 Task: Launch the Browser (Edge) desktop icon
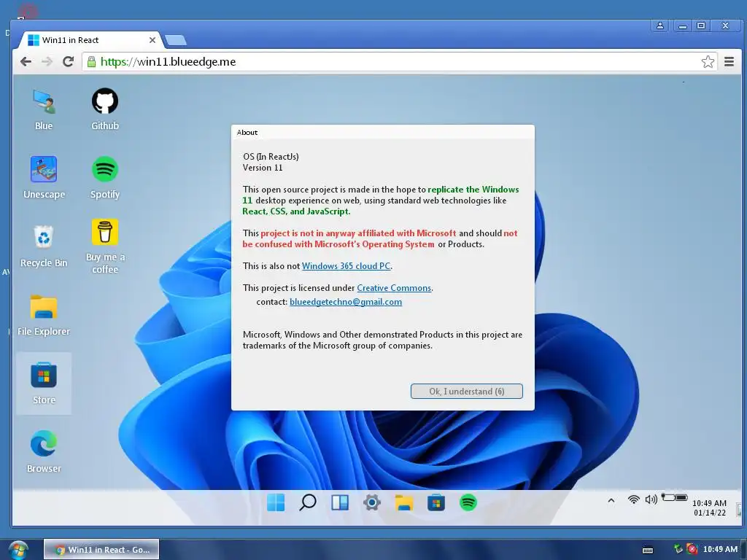point(44,451)
